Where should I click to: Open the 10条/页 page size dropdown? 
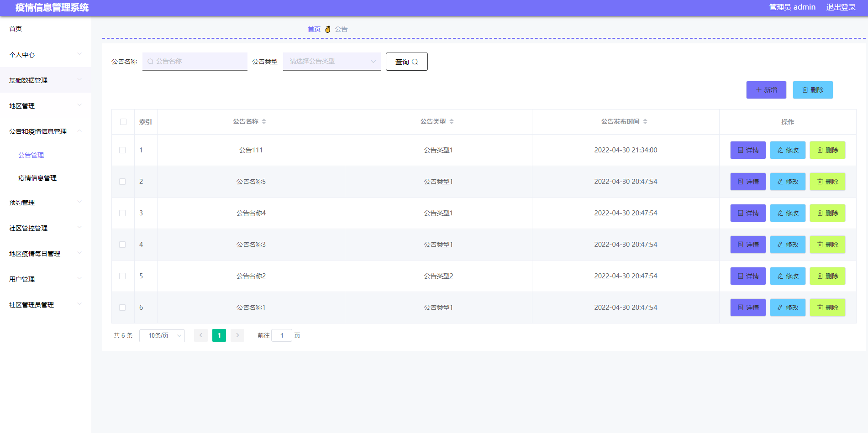pyautogui.click(x=162, y=335)
